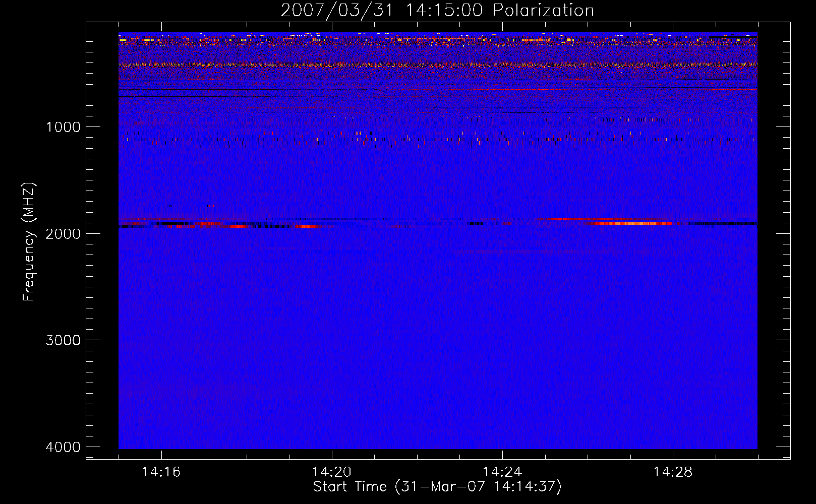816x504 pixels.
Task: Click the 1000 frequency tick label
Action: pos(64,127)
